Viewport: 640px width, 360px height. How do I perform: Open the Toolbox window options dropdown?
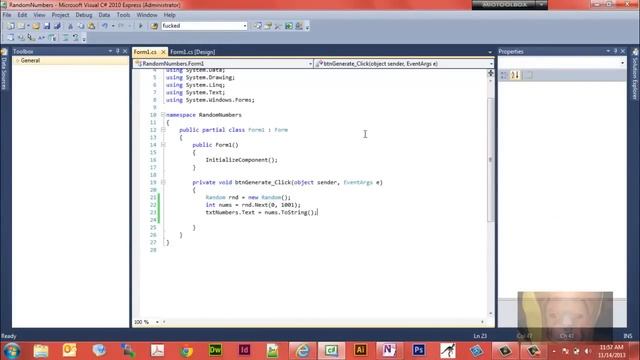pyautogui.click(x=110, y=51)
